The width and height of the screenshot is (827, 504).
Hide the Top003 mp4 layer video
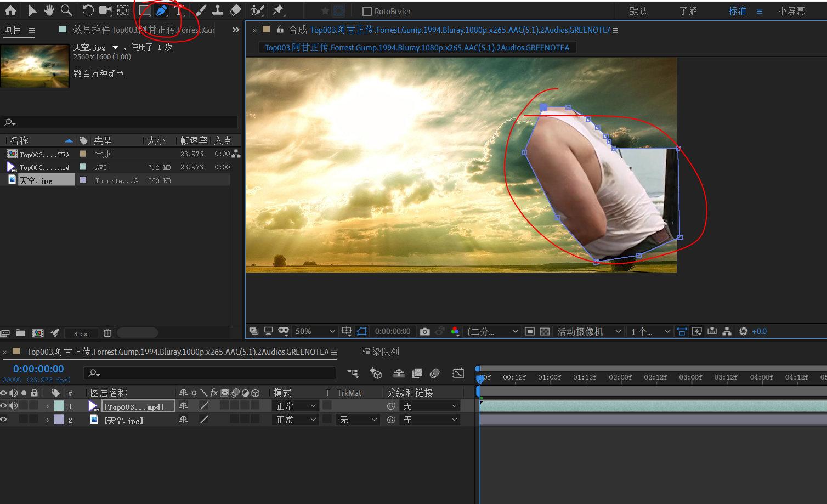click(4, 406)
